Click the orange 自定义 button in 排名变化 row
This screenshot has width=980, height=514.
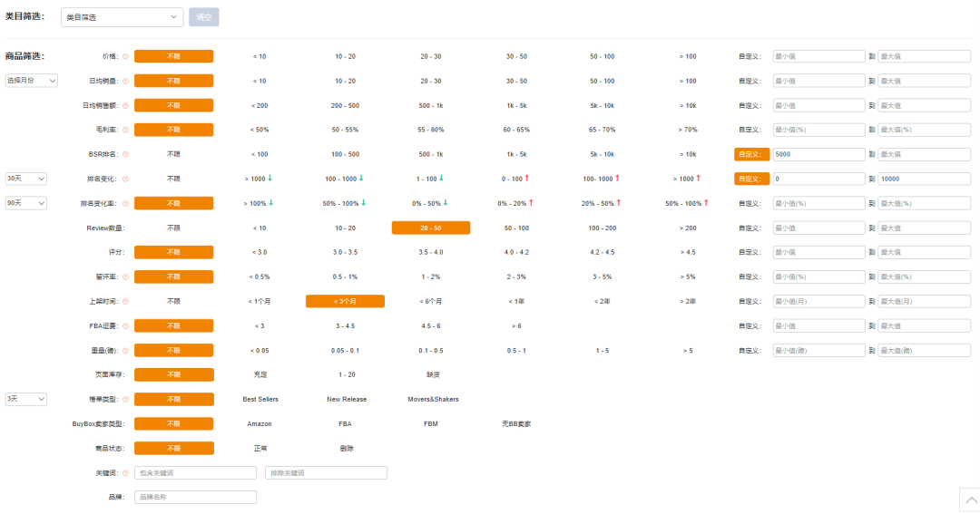751,179
